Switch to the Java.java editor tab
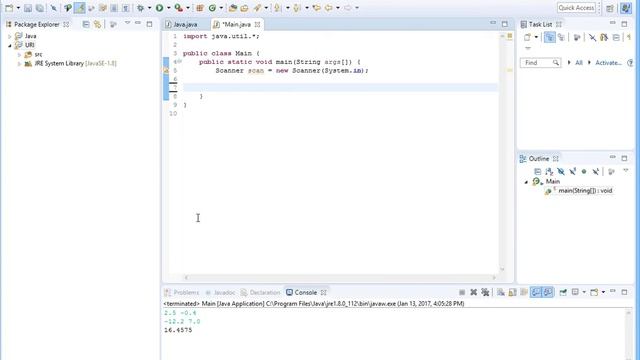The width and height of the screenshot is (640, 360). pyautogui.click(x=181, y=24)
